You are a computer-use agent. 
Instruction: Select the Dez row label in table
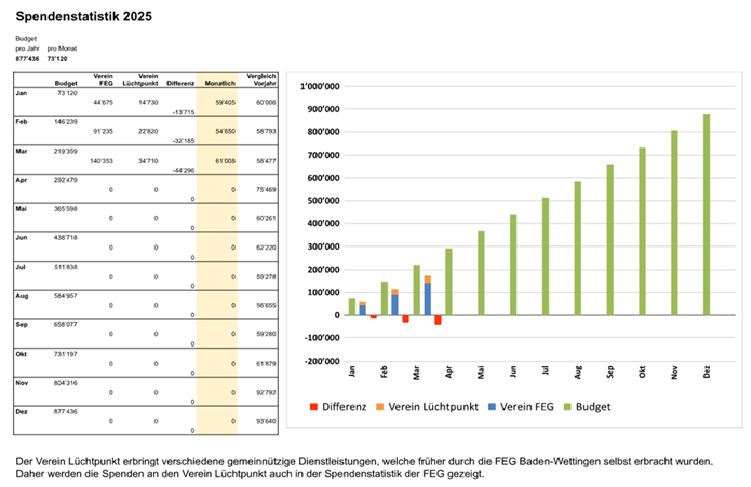tap(23, 412)
